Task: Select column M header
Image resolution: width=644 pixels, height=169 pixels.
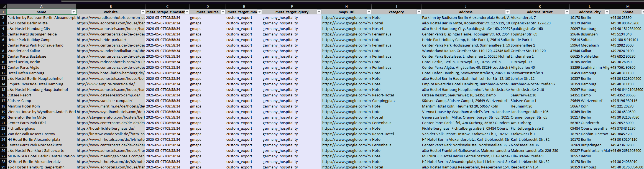Action: (x=627, y=6)
